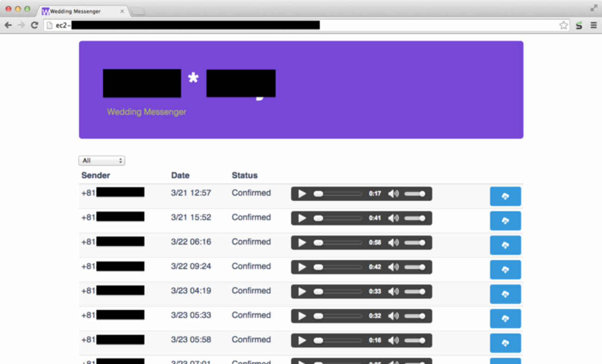Download the 3/22 09:24 message
602x364 pixels.
point(505,270)
